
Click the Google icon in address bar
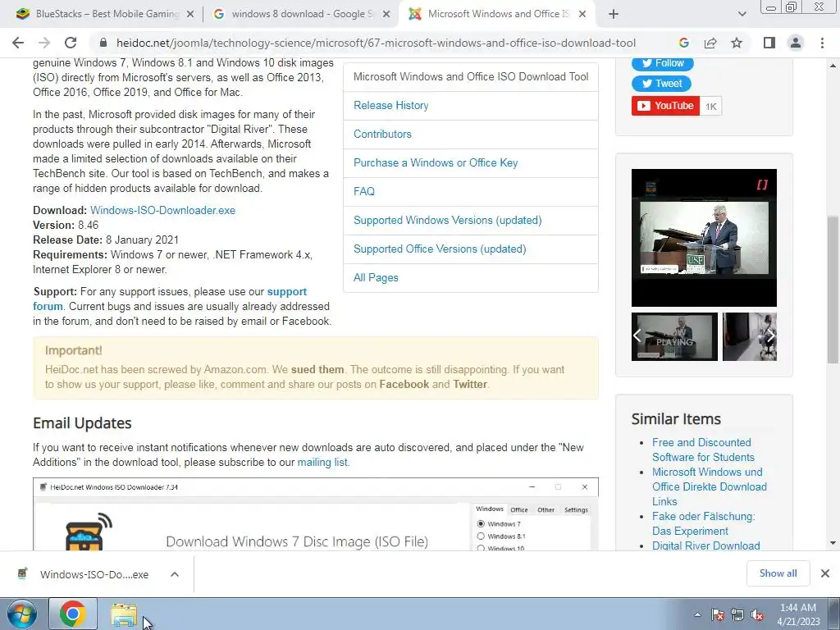point(683,43)
